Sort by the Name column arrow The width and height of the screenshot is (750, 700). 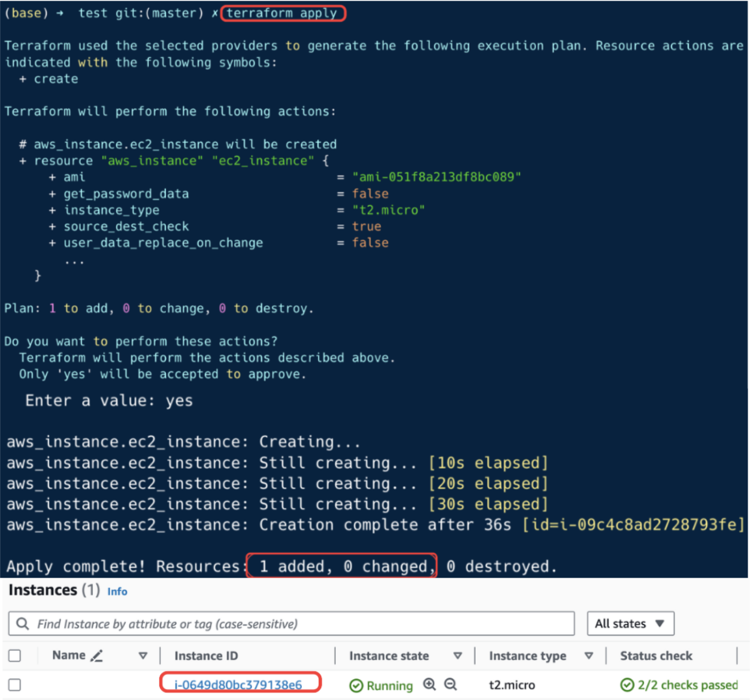coord(143,656)
